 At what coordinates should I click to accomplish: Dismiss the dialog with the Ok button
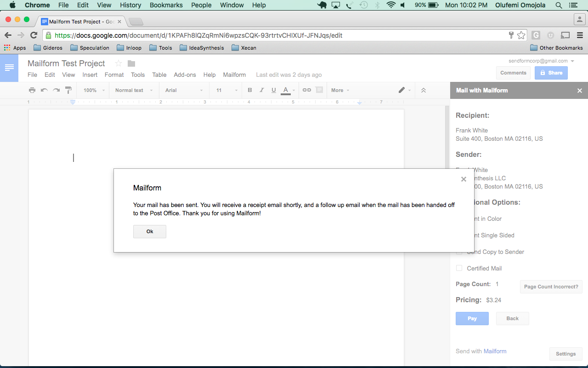click(149, 231)
